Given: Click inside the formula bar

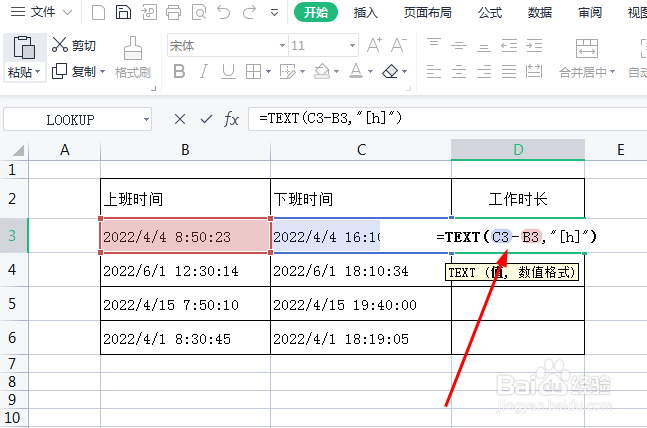Looking at the screenshot, I should (447, 119).
